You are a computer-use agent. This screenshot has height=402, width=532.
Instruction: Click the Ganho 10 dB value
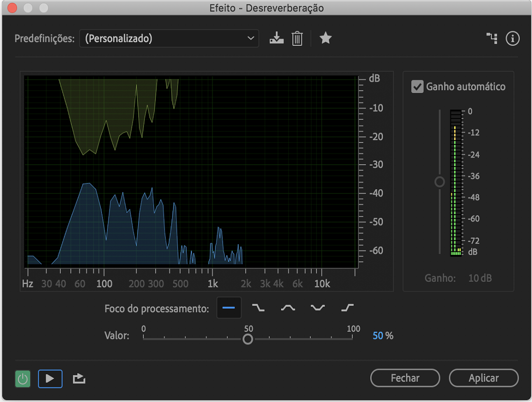(480, 278)
